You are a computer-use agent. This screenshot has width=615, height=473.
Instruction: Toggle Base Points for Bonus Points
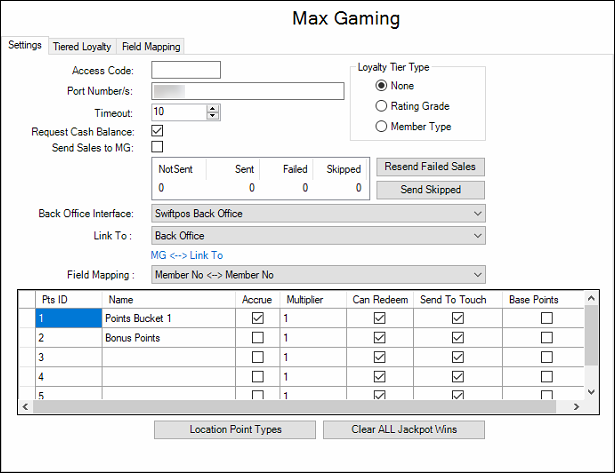point(547,338)
